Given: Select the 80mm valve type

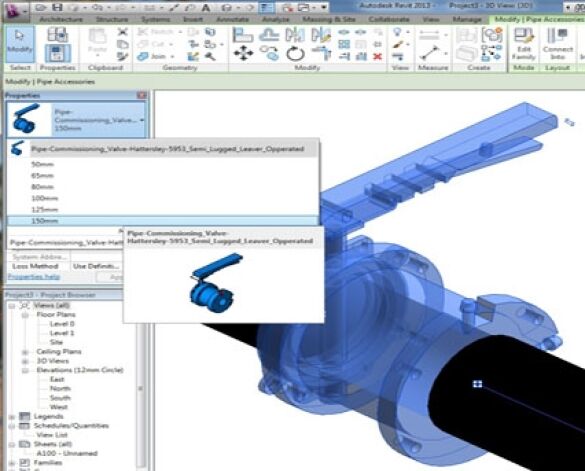Looking at the screenshot, I should click(x=163, y=187).
